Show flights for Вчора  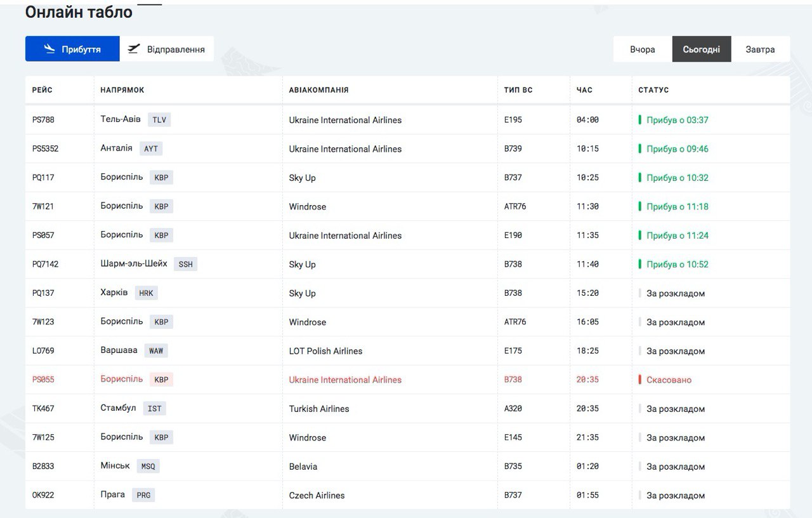point(643,49)
